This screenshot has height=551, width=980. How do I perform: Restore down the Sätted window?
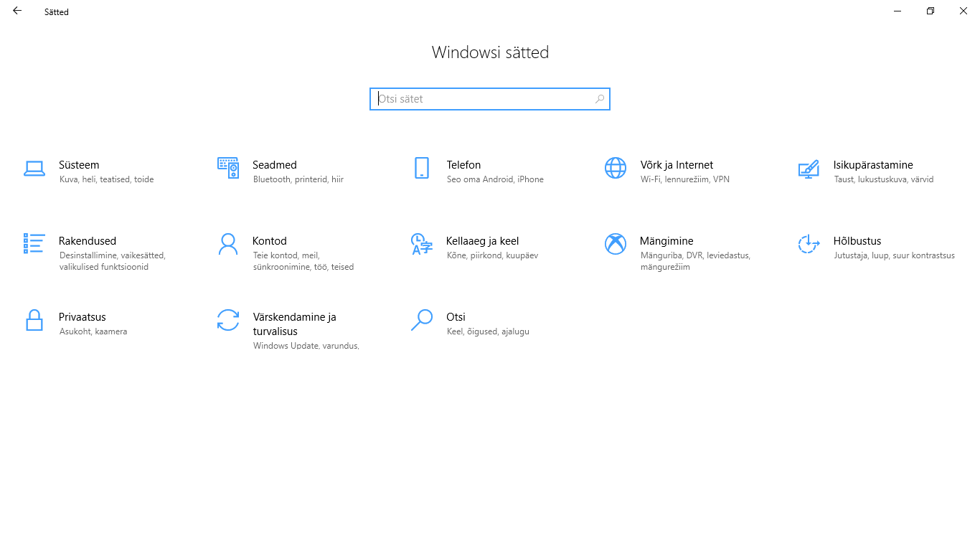(930, 11)
